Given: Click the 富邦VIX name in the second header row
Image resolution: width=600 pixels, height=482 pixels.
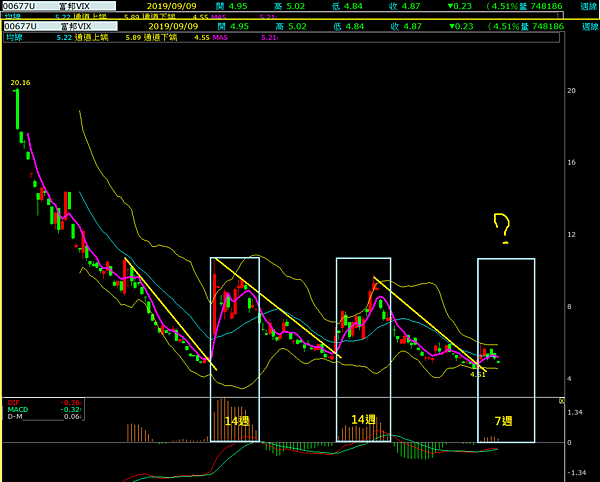Looking at the screenshot, I should (75, 26).
